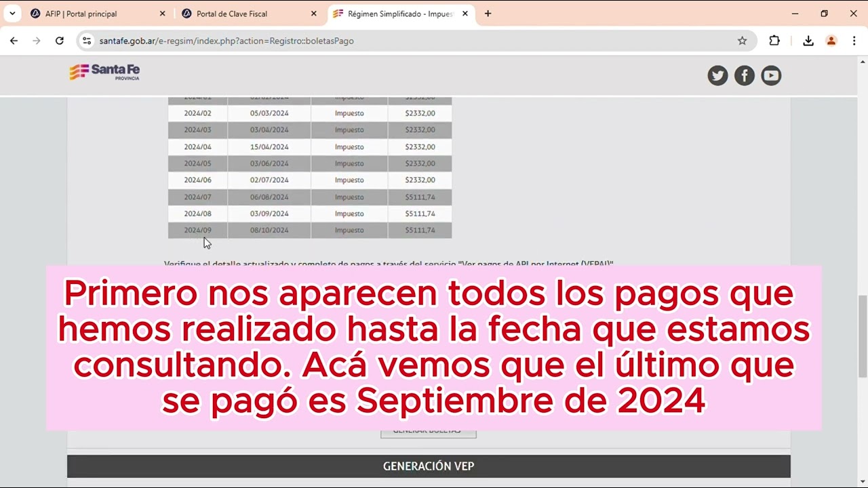Click the Santa Fe Provincia logo
Viewport: 868px width, 488px height.
pyautogui.click(x=104, y=72)
